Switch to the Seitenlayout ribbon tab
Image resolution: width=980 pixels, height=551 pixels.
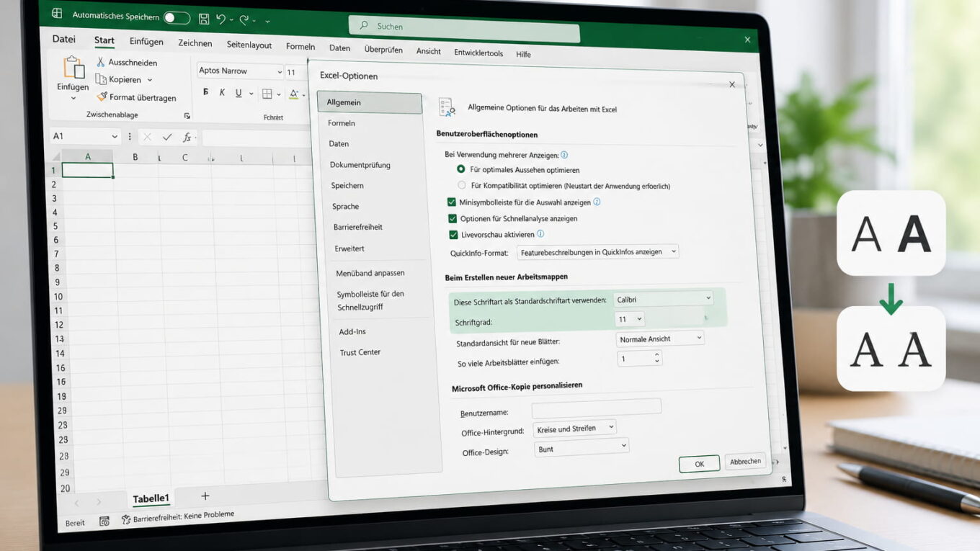pyautogui.click(x=249, y=45)
